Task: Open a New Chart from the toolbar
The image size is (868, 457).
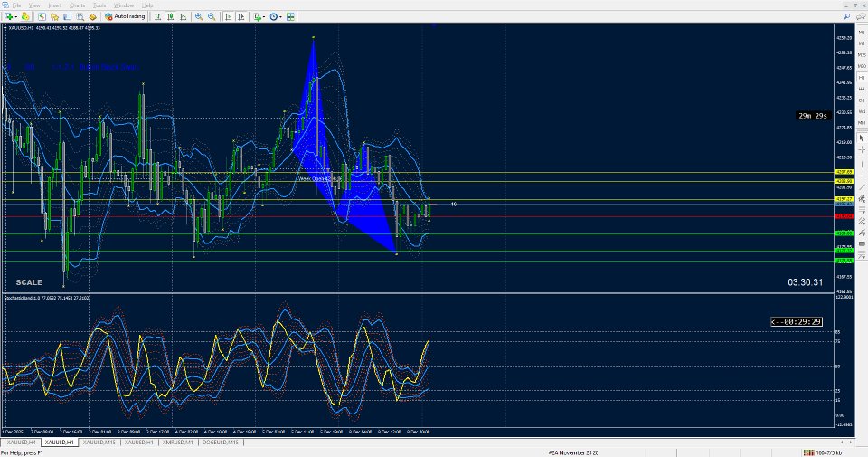Action: (x=9, y=16)
